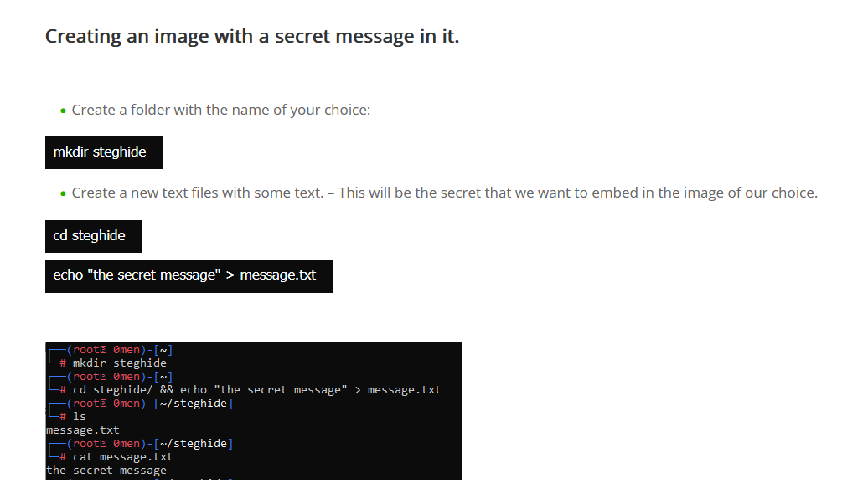Click the 'message.txt' output line below ls
868x504 pixels.
point(83,430)
